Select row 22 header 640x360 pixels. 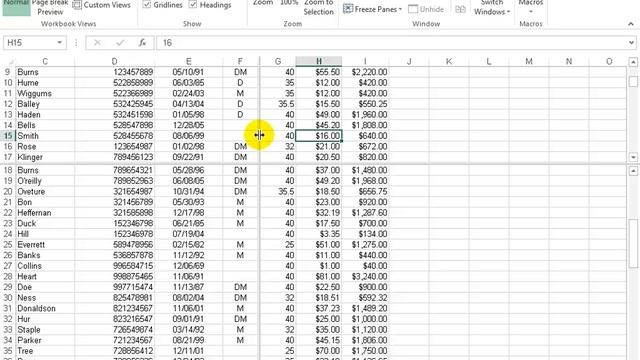click(8, 213)
